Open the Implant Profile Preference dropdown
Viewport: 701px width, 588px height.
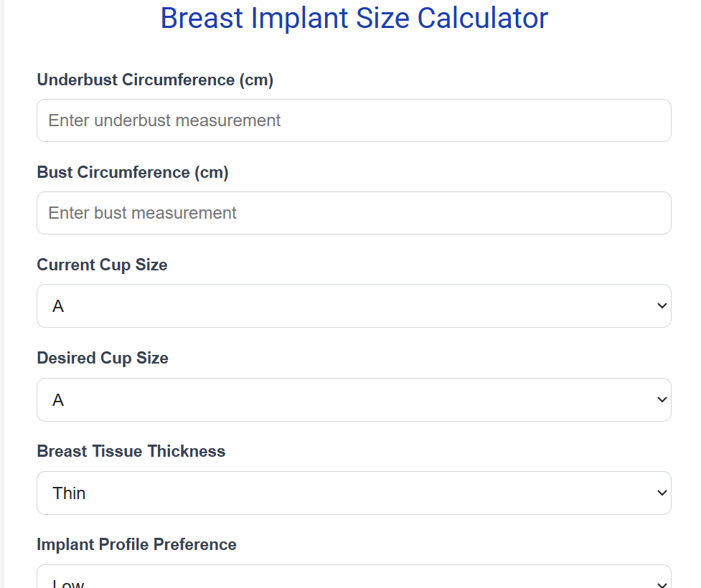tap(353, 579)
